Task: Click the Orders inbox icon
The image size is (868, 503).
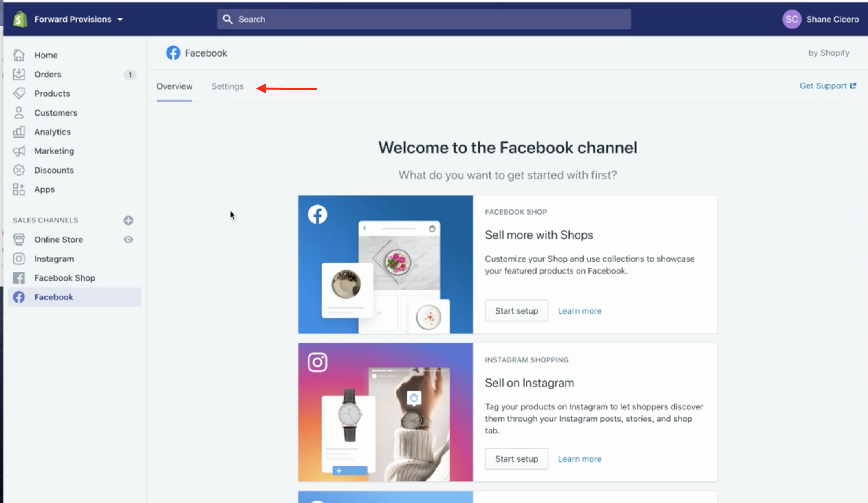Action: pyautogui.click(x=19, y=74)
